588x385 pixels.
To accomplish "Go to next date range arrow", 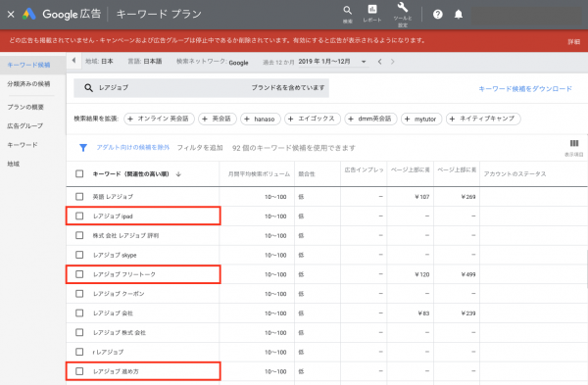I will [x=392, y=62].
